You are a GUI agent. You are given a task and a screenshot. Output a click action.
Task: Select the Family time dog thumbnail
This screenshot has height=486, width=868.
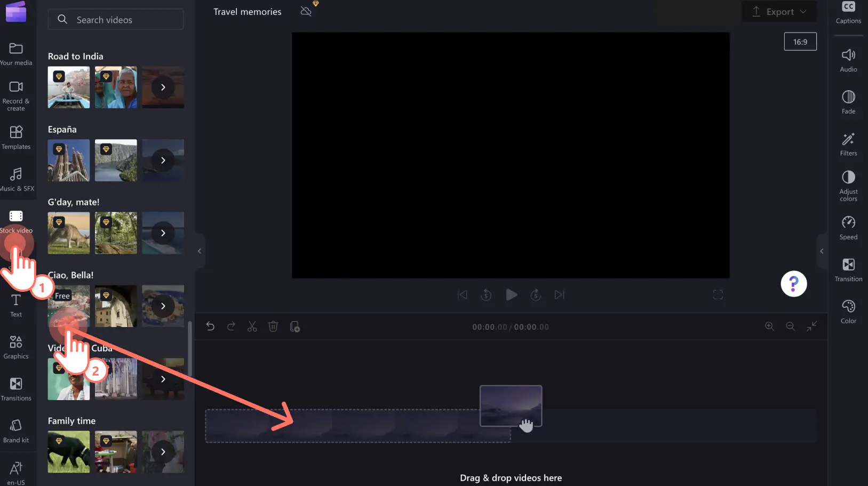(69, 452)
